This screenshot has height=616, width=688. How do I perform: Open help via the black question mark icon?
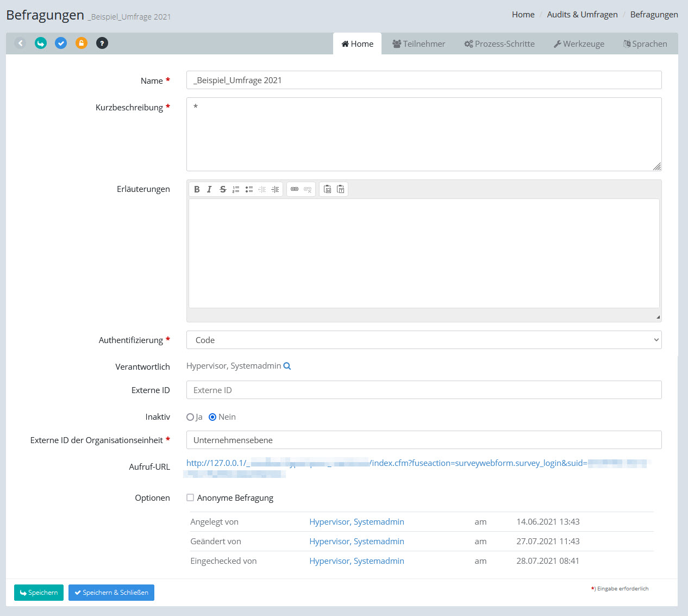point(102,43)
